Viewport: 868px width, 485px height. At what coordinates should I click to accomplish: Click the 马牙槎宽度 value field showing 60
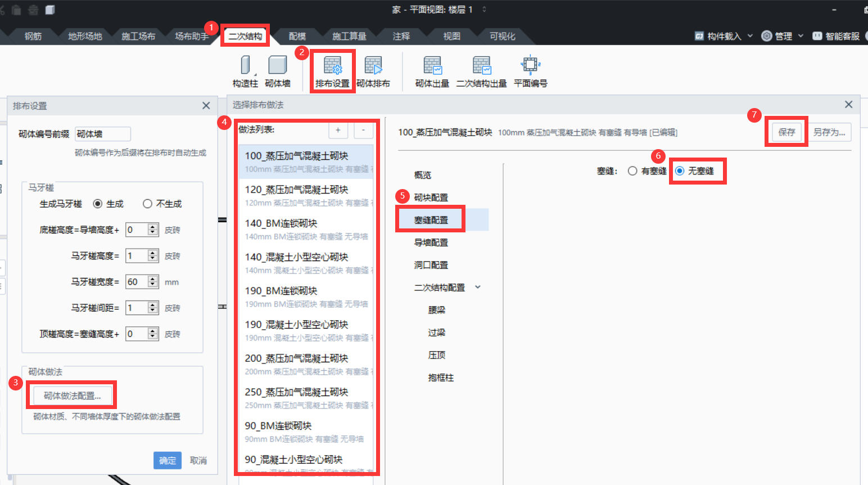tap(137, 281)
